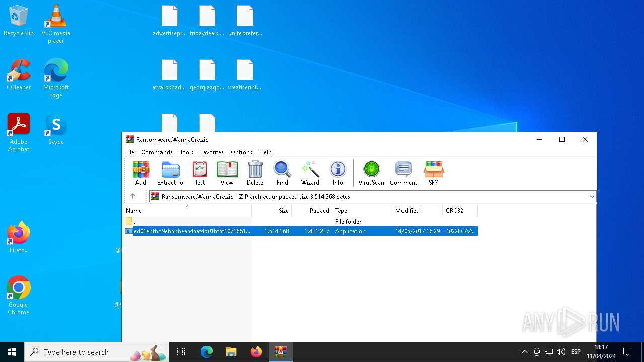Open File Explorer from the taskbar
The height and width of the screenshot is (362, 644).
pyautogui.click(x=231, y=352)
